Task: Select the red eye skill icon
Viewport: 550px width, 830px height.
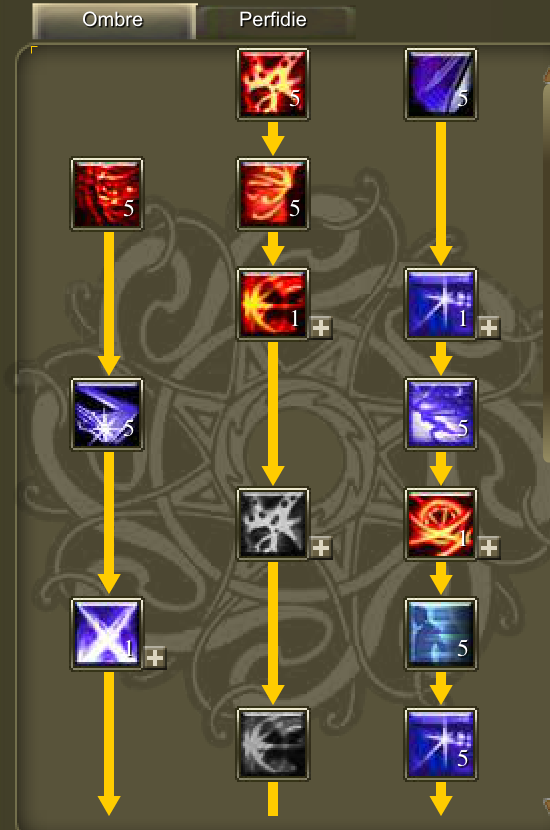Action: point(440,524)
